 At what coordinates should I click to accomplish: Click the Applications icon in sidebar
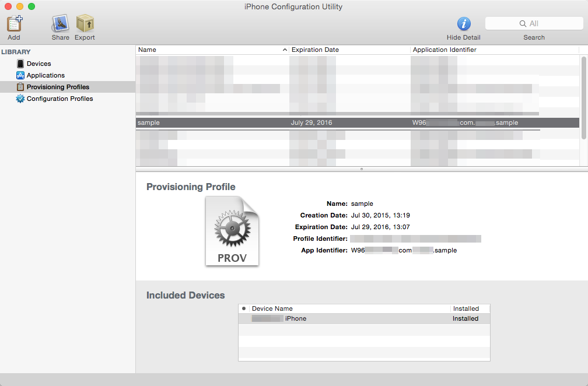click(x=20, y=75)
